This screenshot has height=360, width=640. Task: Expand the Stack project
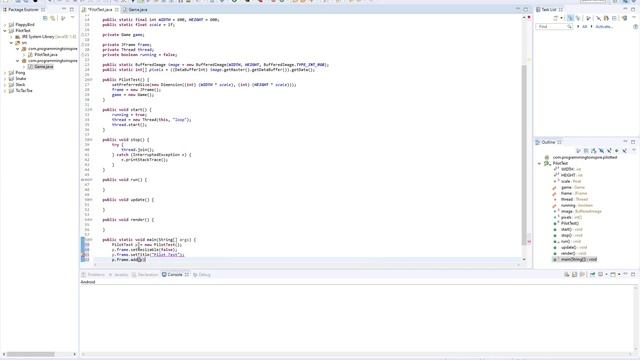tap(5, 84)
